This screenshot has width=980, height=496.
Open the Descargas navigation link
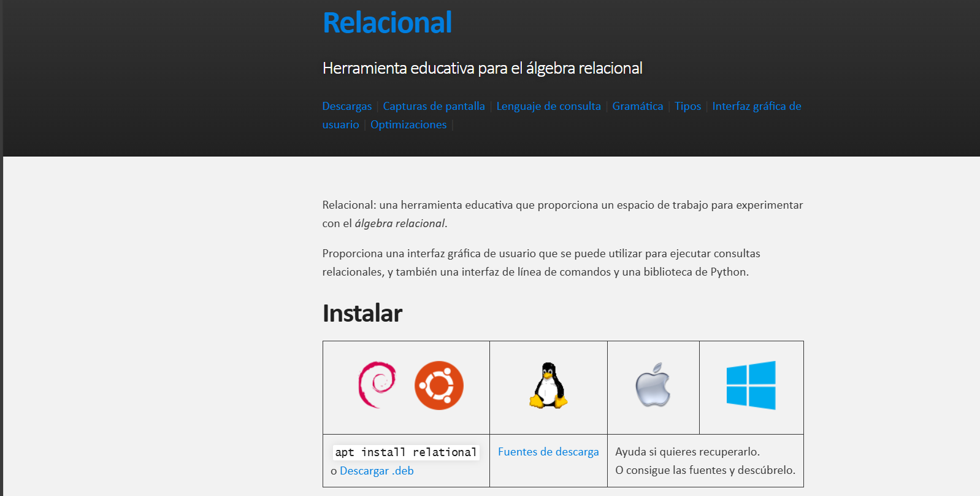347,106
